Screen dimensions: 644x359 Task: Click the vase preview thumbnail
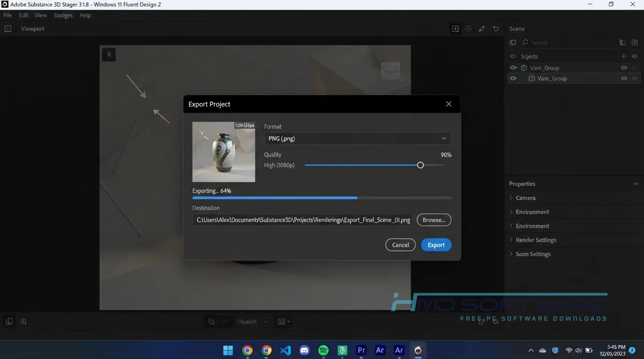(224, 152)
